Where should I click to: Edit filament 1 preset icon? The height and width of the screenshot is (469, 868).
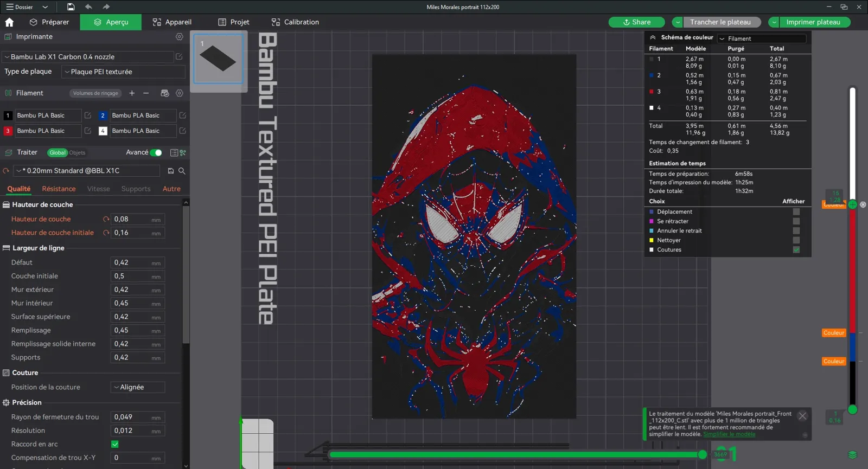point(88,115)
